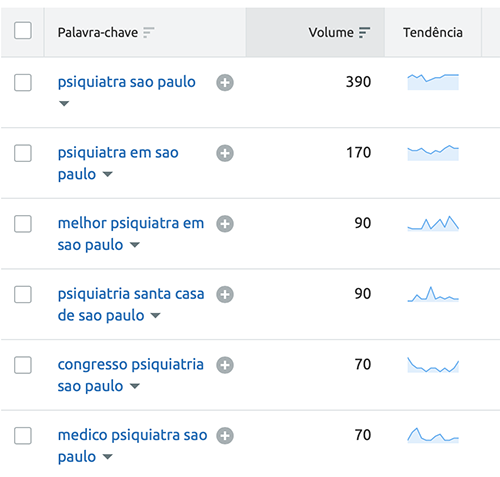The height and width of the screenshot is (477, 500).
Task: Click the Volume column sort icon
Action: click(364, 33)
